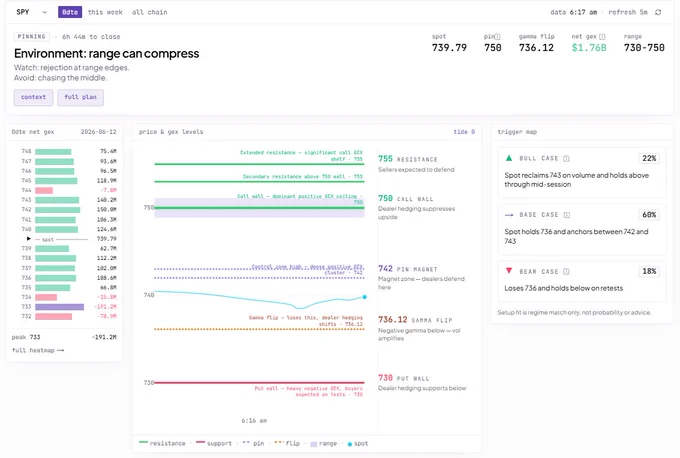Click the 742 green gex bar

click(x=58, y=210)
